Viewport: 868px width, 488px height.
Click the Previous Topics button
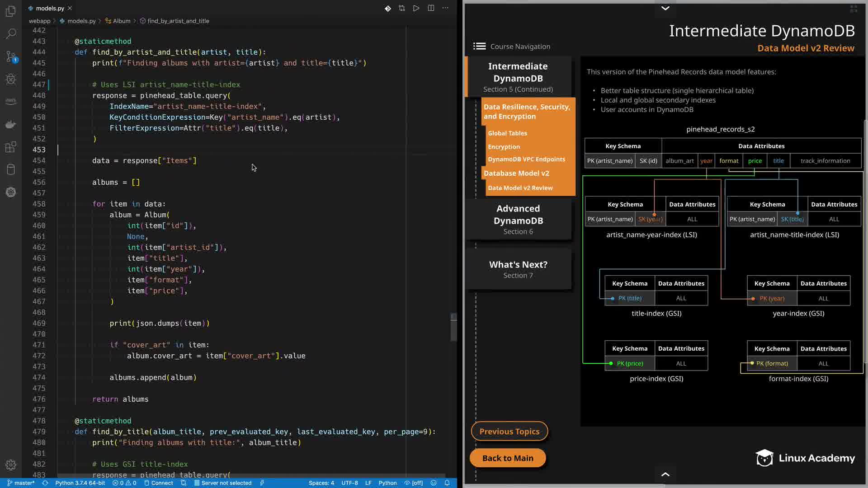(x=509, y=431)
